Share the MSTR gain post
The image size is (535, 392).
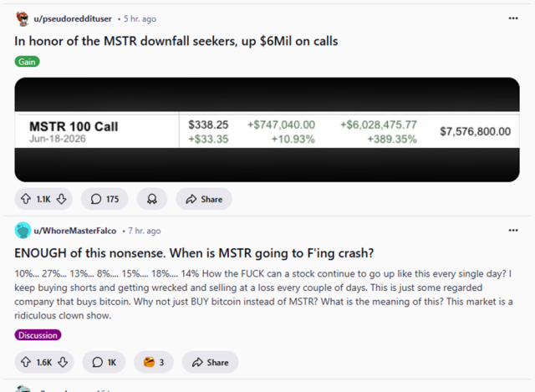(x=203, y=199)
